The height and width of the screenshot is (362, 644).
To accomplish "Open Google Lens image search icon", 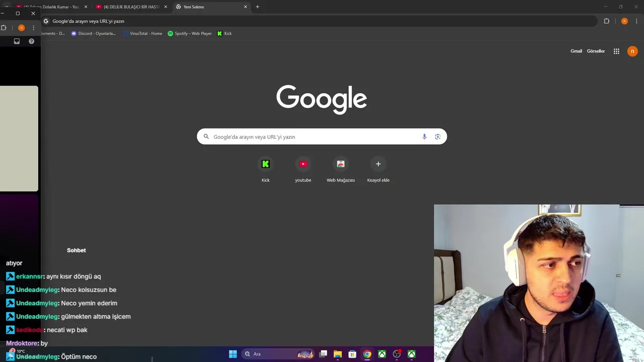I will pyautogui.click(x=438, y=137).
